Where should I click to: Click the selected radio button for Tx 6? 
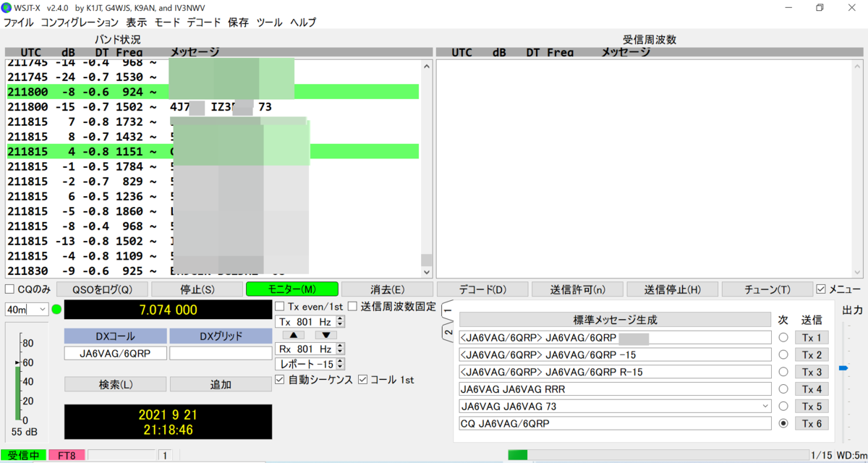click(x=783, y=423)
